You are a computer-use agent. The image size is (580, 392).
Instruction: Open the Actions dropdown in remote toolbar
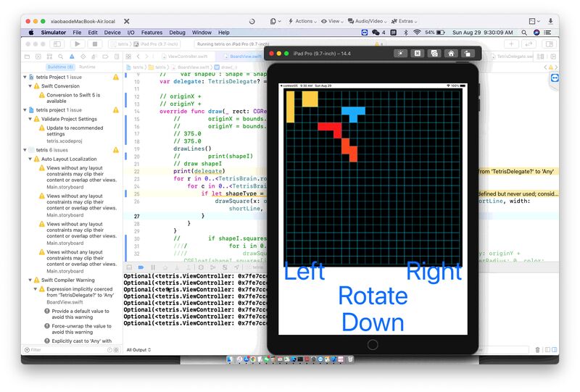[302, 22]
